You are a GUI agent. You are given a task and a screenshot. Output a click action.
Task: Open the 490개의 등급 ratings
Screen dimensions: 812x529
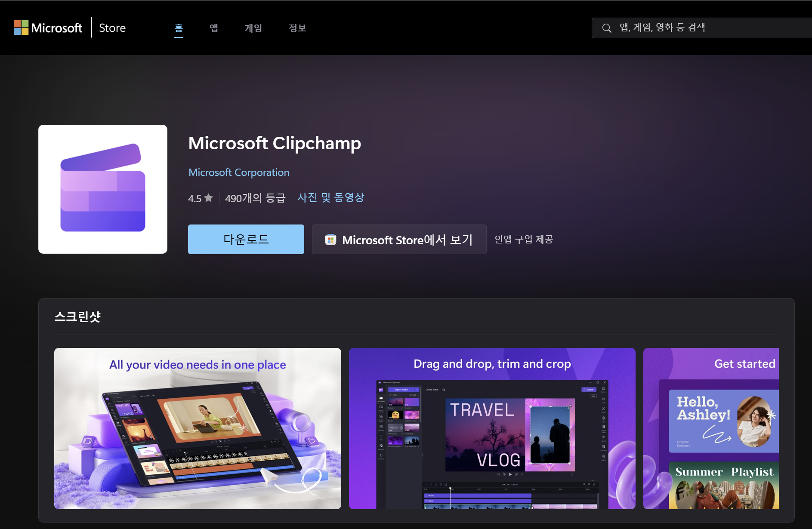(255, 198)
